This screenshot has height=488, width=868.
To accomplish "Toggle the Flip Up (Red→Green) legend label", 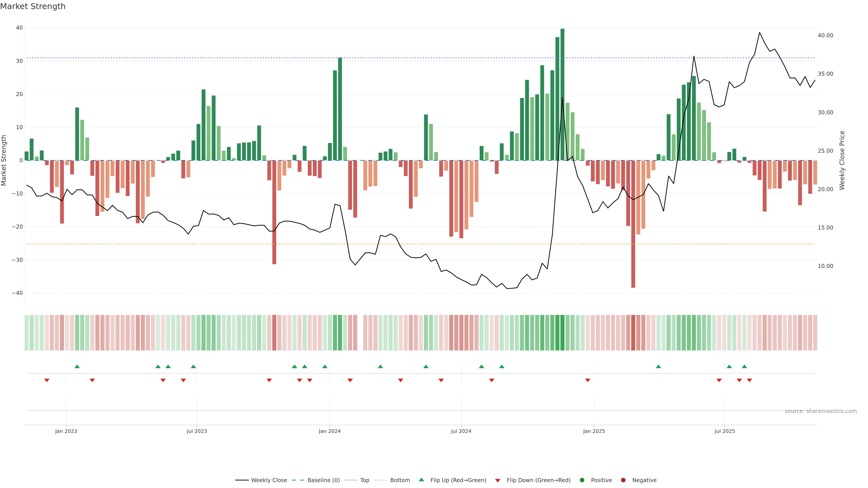I will [458, 480].
